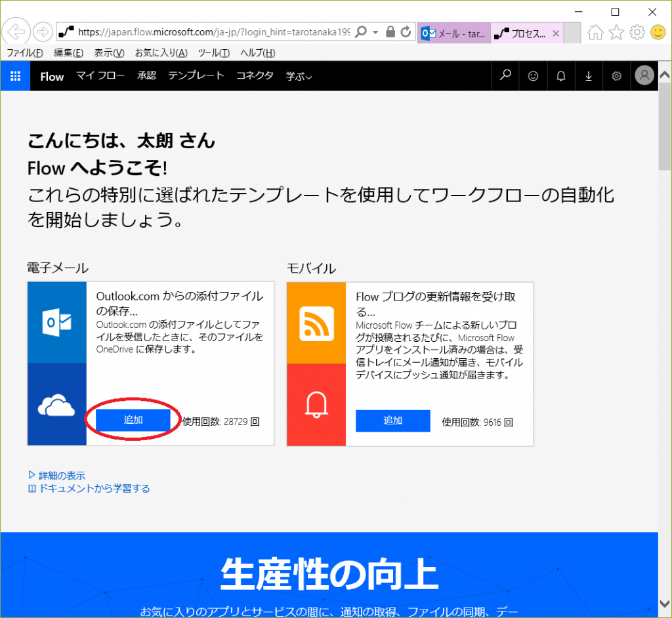Open the feedback smiley in Flow header
The width and height of the screenshot is (672, 618).
[x=533, y=76]
